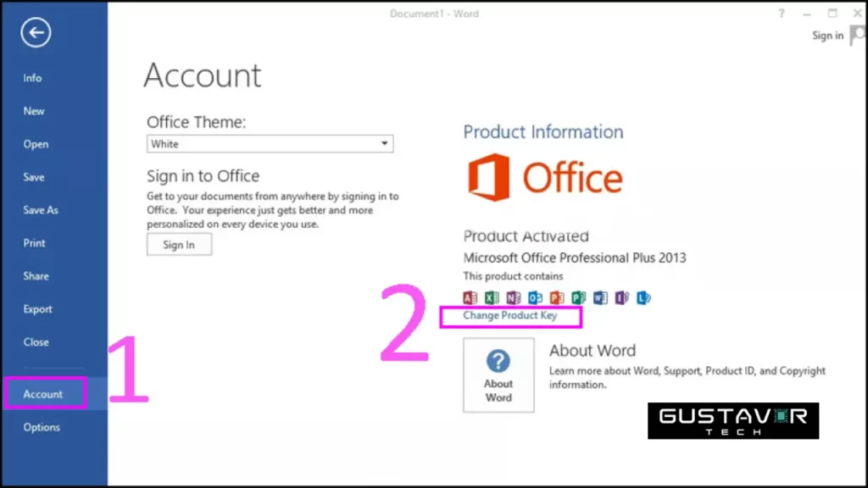Click the PowerPoint app icon

click(x=556, y=297)
